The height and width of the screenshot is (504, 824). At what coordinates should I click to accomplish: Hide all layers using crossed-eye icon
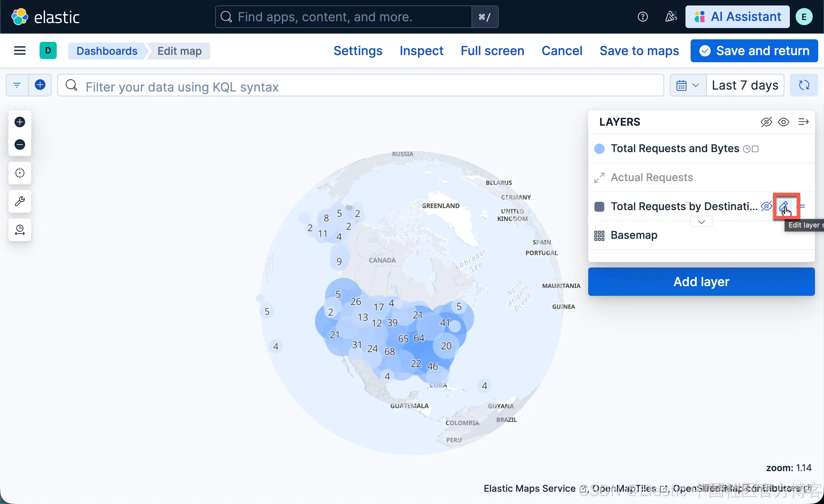tap(766, 122)
